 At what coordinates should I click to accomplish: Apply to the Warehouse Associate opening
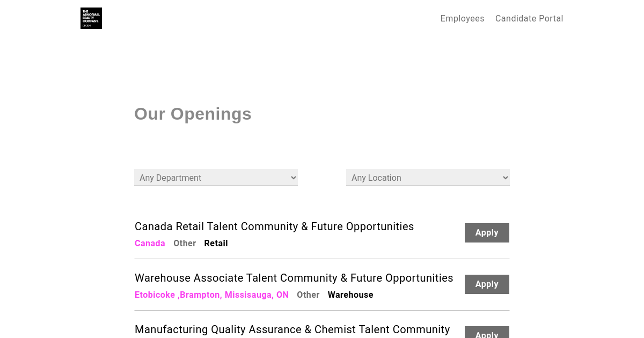[x=487, y=284]
